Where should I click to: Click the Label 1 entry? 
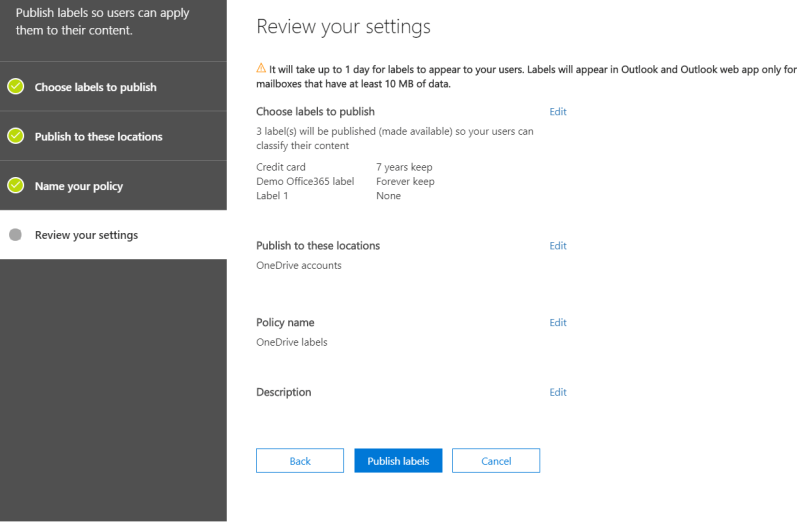pyautogui.click(x=274, y=196)
